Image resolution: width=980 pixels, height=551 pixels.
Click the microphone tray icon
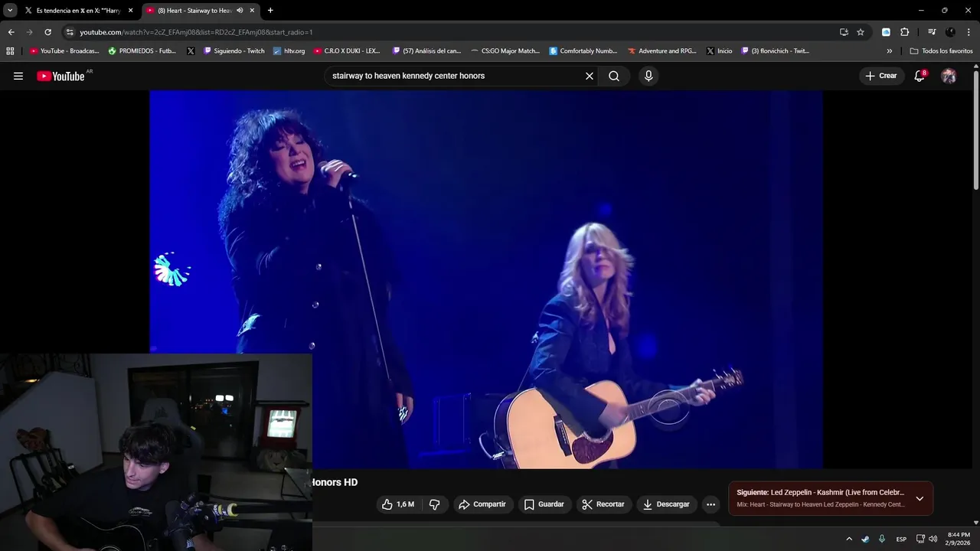[x=882, y=539]
